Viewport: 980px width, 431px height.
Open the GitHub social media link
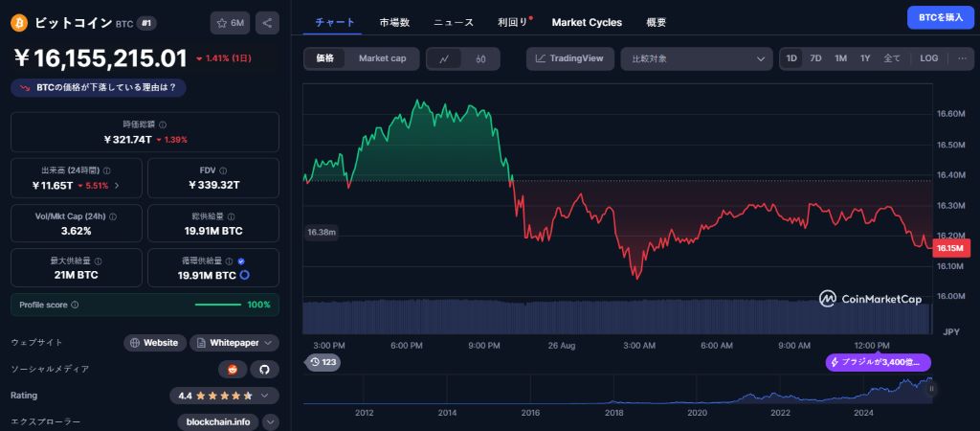(264, 370)
